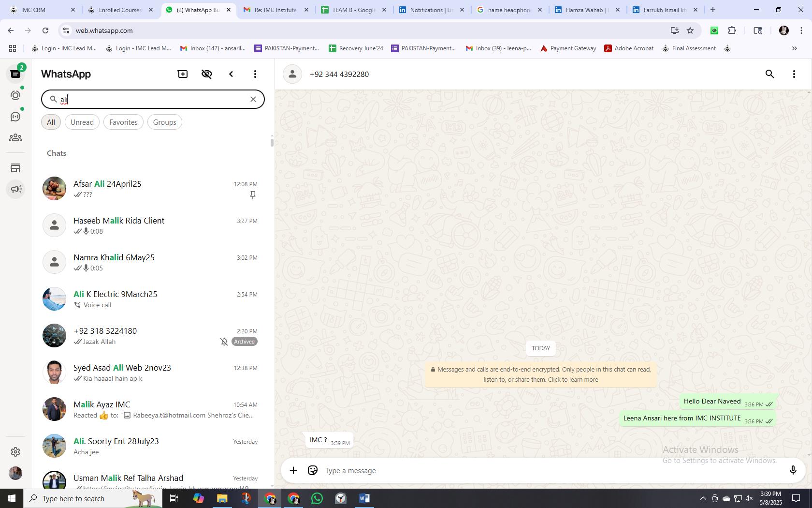Open Afsar Ali 24April25 chat

(152, 189)
